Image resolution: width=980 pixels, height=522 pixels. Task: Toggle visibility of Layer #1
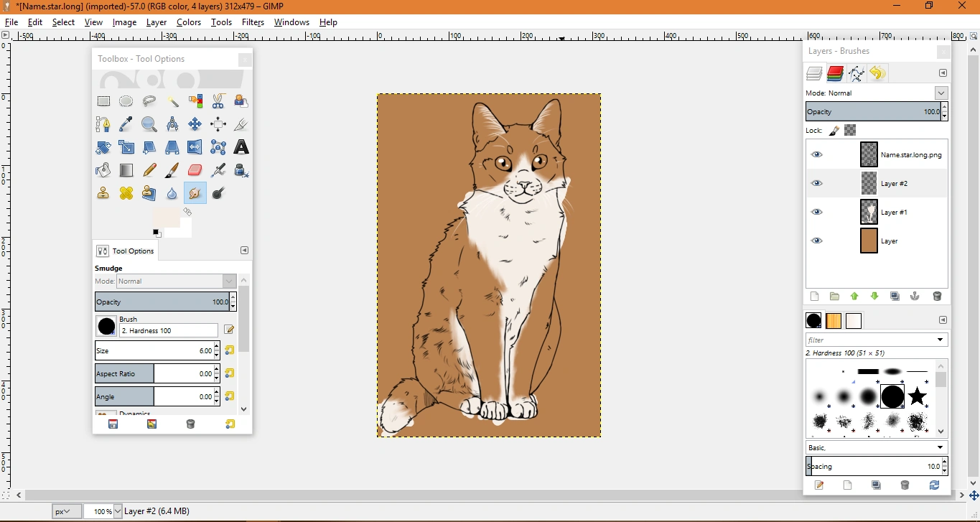tap(816, 213)
